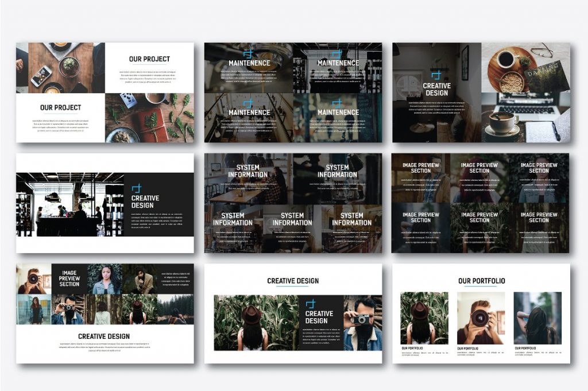Open the cafe interior silhouette photo
Viewport: 588px width, 391px height.
click(x=69, y=204)
